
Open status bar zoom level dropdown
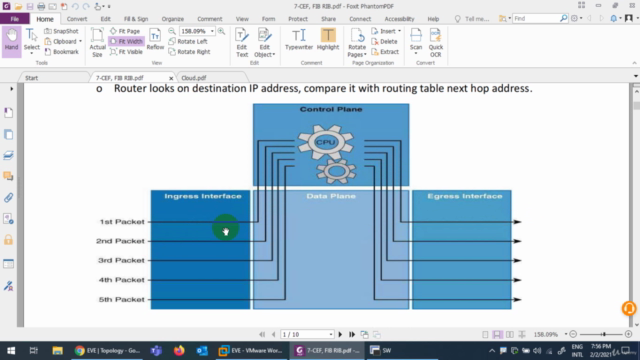coord(566,334)
